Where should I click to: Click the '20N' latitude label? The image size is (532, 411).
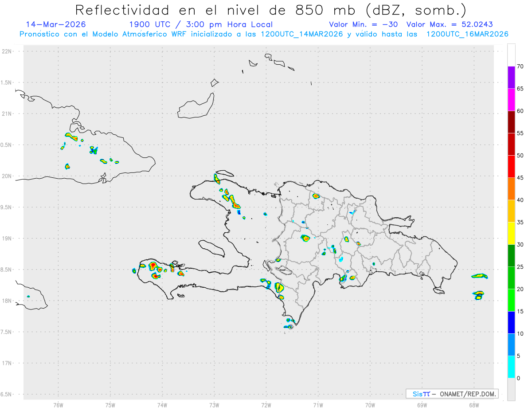click(x=8, y=176)
